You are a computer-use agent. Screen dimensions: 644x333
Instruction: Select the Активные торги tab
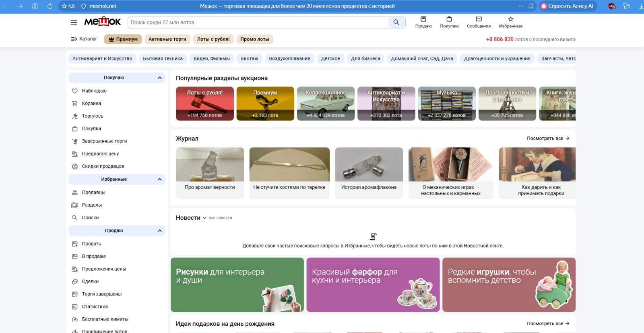click(x=167, y=39)
